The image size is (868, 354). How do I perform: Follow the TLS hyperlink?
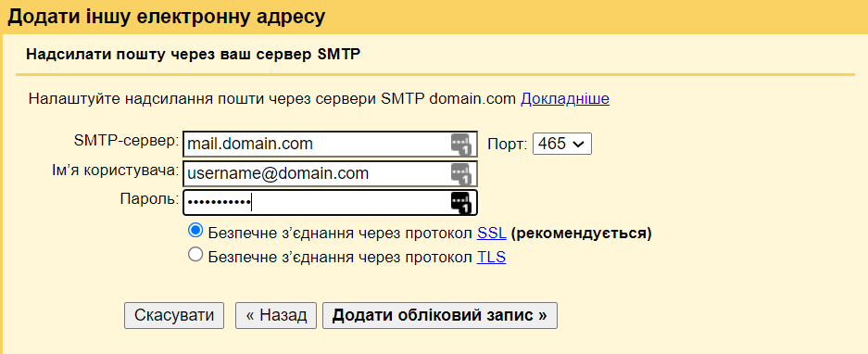coord(491,257)
